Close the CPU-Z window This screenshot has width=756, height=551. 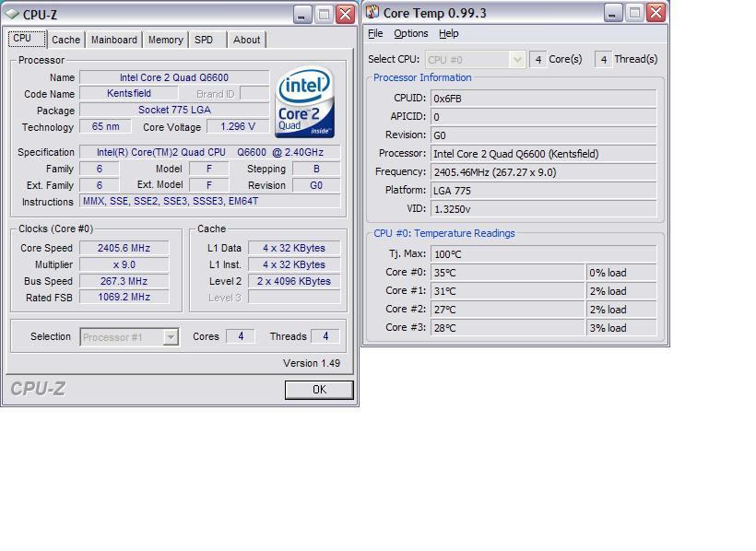tap(345, 15)
